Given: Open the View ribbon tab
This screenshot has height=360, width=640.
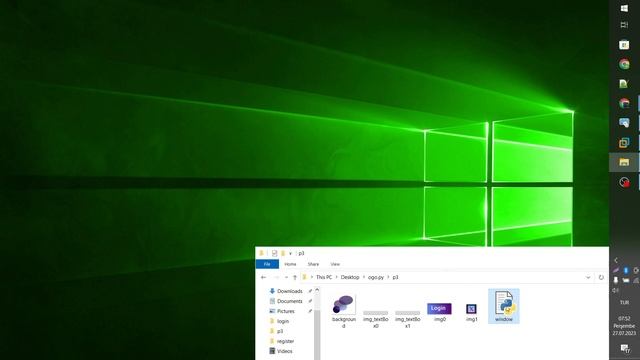Looking at the screenshot, I should pos(335,264).
